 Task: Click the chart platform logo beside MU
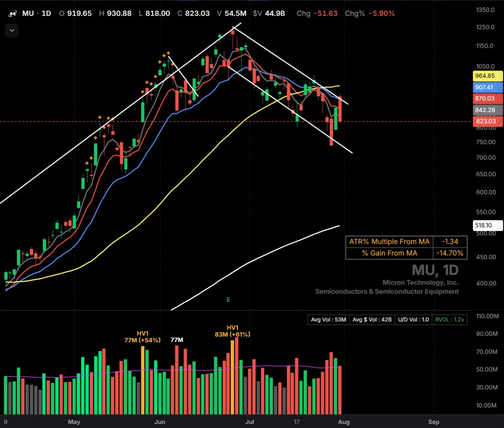tap(13, 14)
